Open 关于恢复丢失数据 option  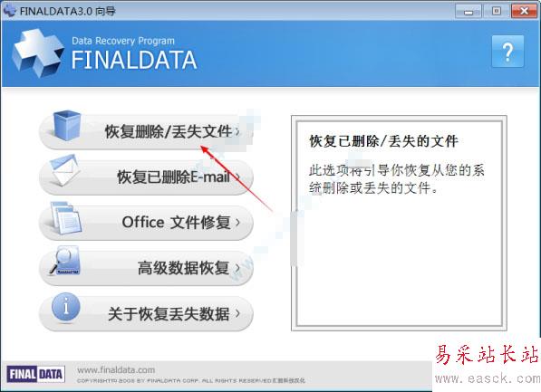(146, 314)
